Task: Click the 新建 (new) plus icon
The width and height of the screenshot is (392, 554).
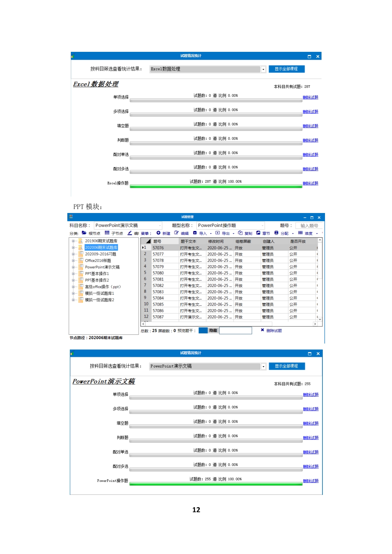Action: (158, 233)
